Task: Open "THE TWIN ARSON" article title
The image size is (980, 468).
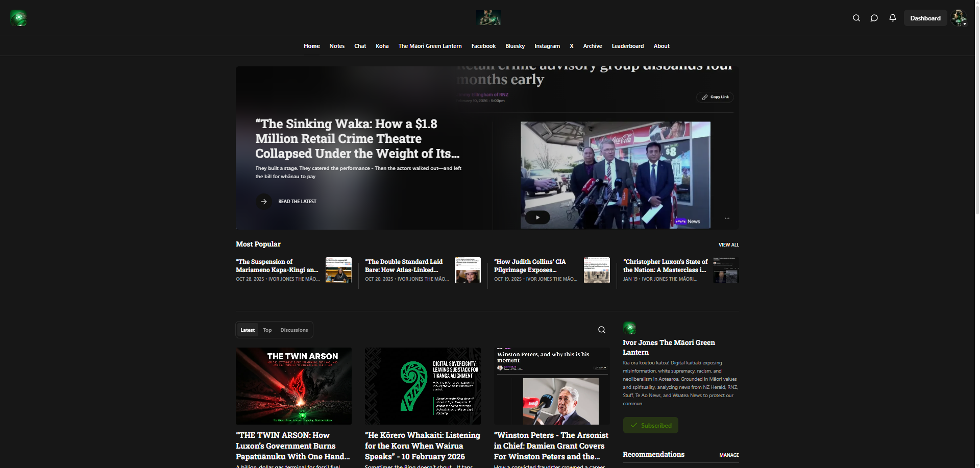Action: pyautogui.click(x=293, y=446)
